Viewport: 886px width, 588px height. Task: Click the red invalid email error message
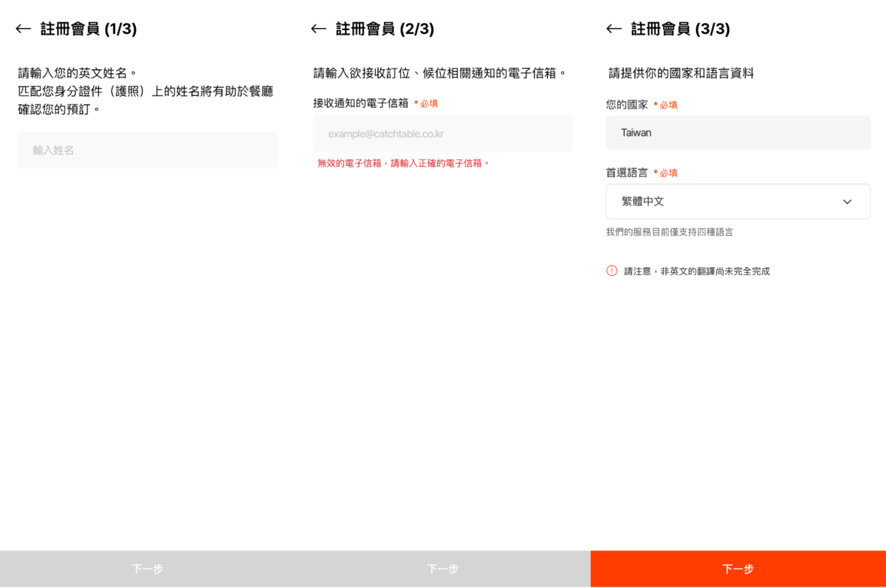[x=404, y=163]
